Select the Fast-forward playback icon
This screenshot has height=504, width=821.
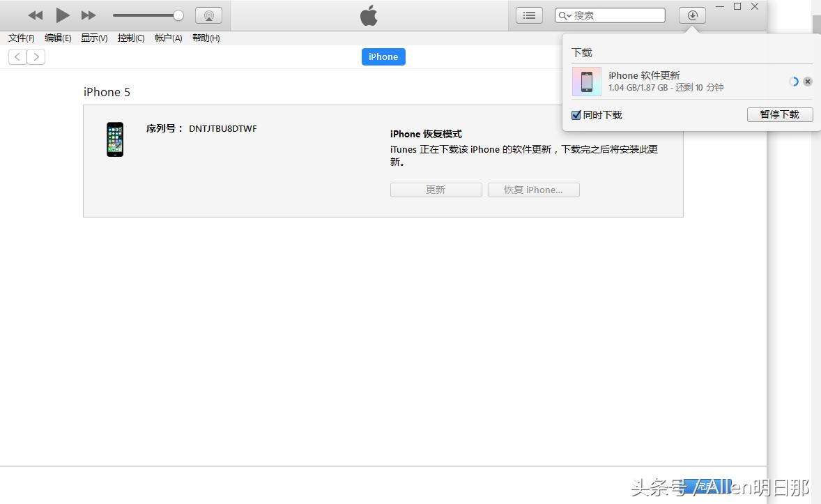click(89, 15)
